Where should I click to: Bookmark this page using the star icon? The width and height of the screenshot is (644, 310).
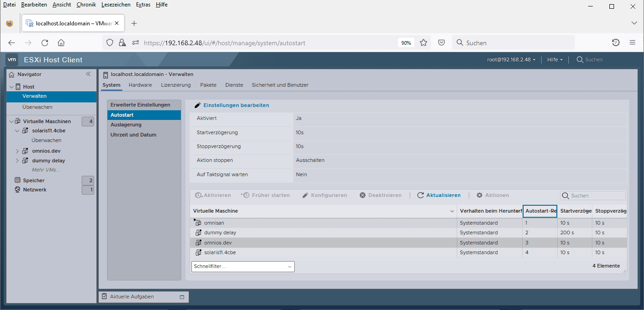(423, 43)
